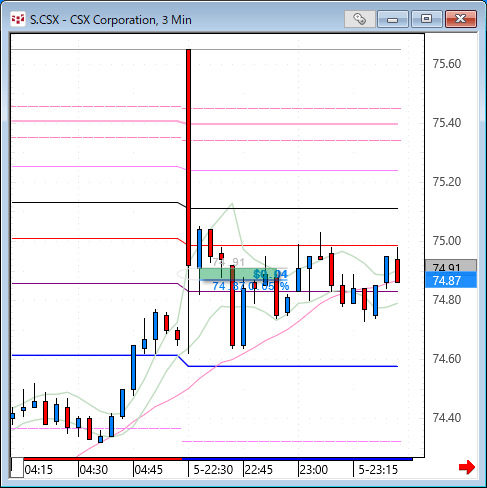
Task: Click the 75.00 price axis label
Action: [x=447, y=241]
